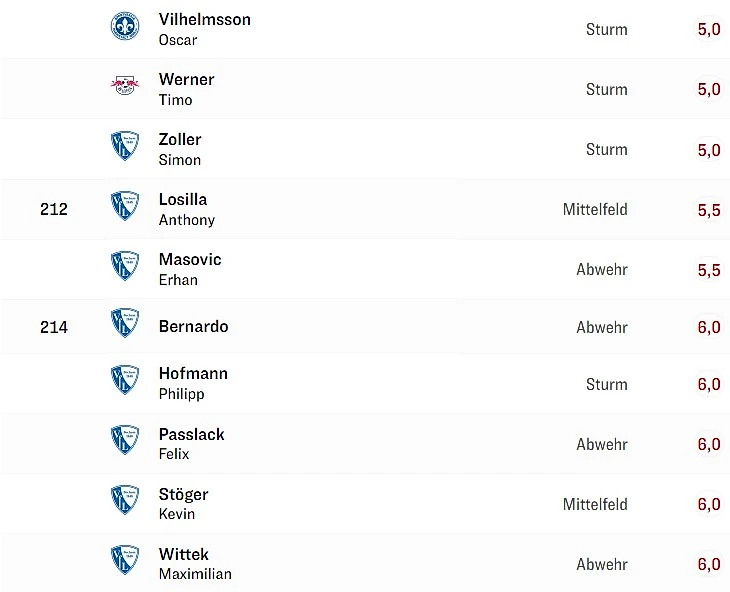Open Anthony Losilla's player page
The height and width of the screenshot is (592, 730).
[x=183, y=200]
